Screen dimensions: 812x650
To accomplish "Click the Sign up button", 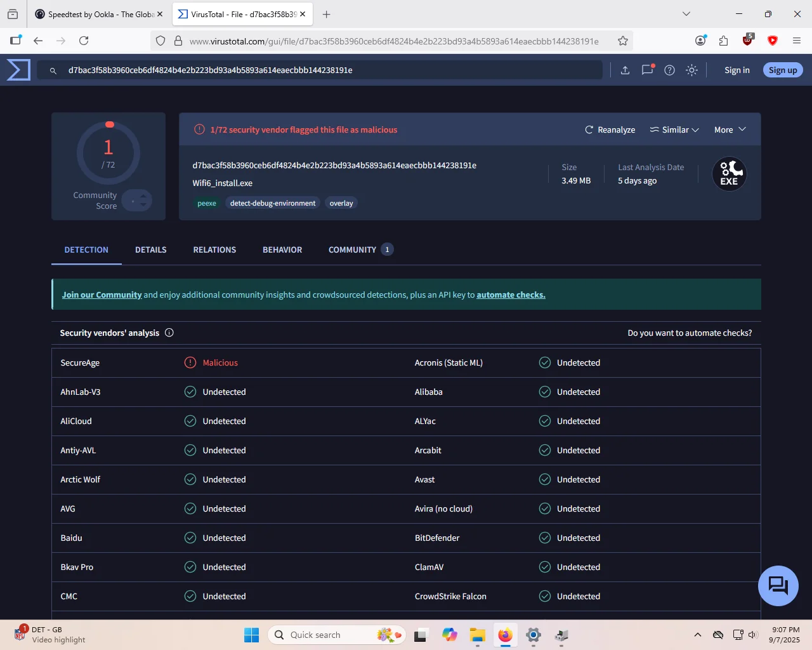I will click(783, 70).
